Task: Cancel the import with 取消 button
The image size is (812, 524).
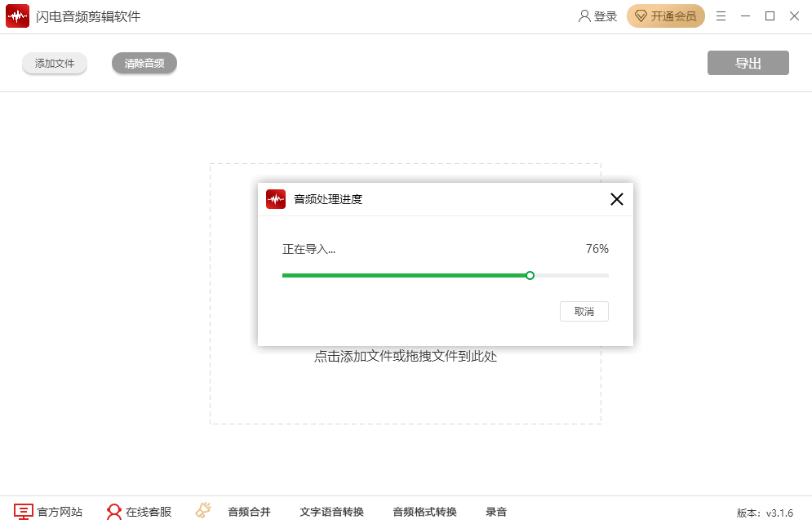Action: pos(583,312)
